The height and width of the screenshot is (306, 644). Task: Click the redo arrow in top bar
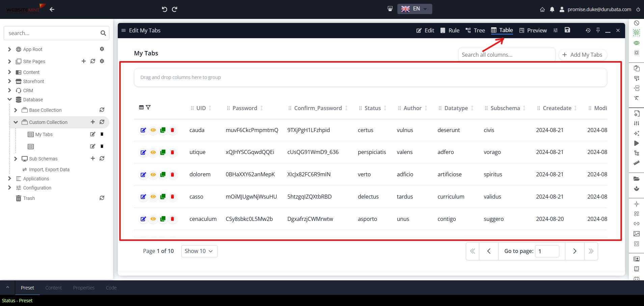(175, 9)
